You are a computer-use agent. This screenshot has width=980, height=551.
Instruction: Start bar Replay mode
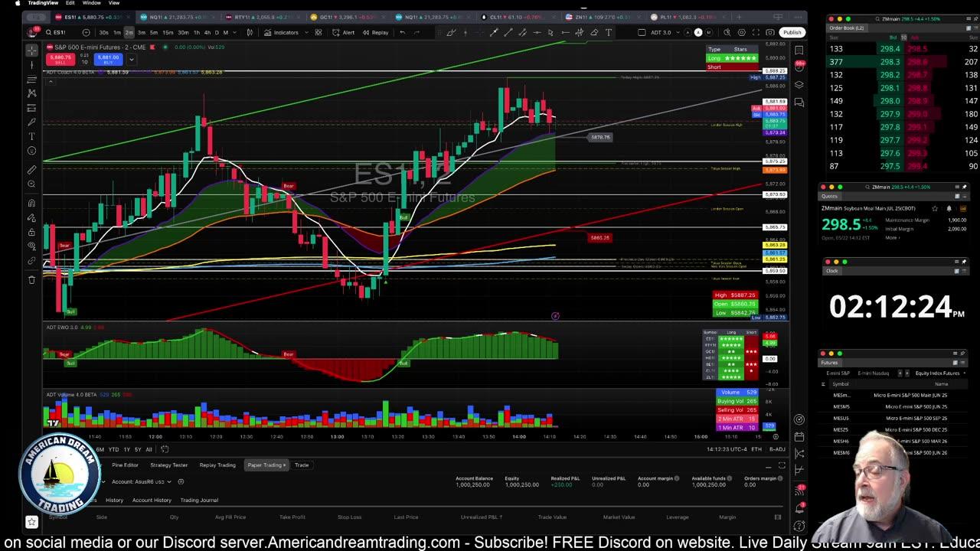[375, 32]
